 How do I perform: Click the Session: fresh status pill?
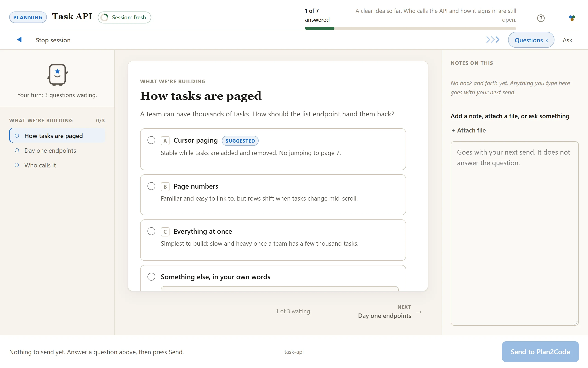[124, 17]
